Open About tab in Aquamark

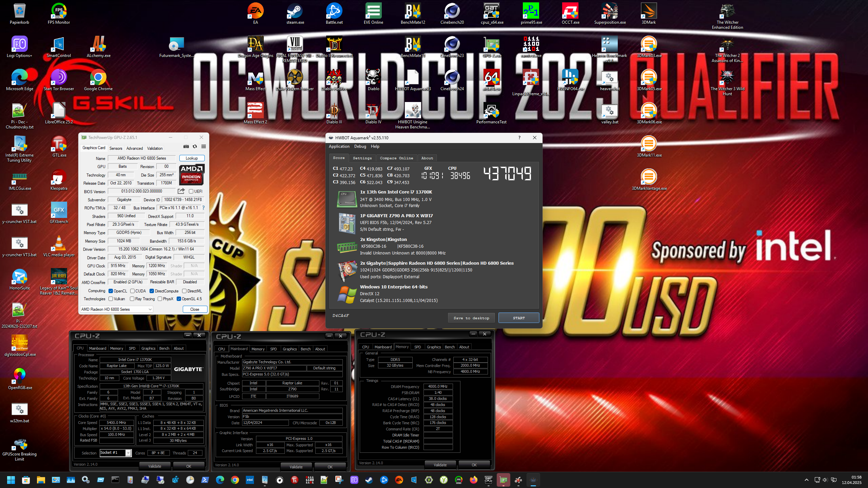(427, 158)
